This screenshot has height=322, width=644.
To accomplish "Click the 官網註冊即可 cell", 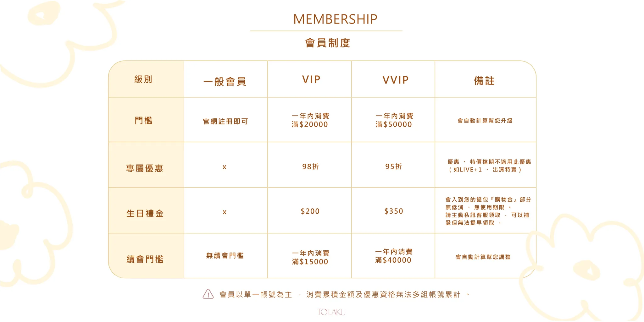I will coord(225,122).
